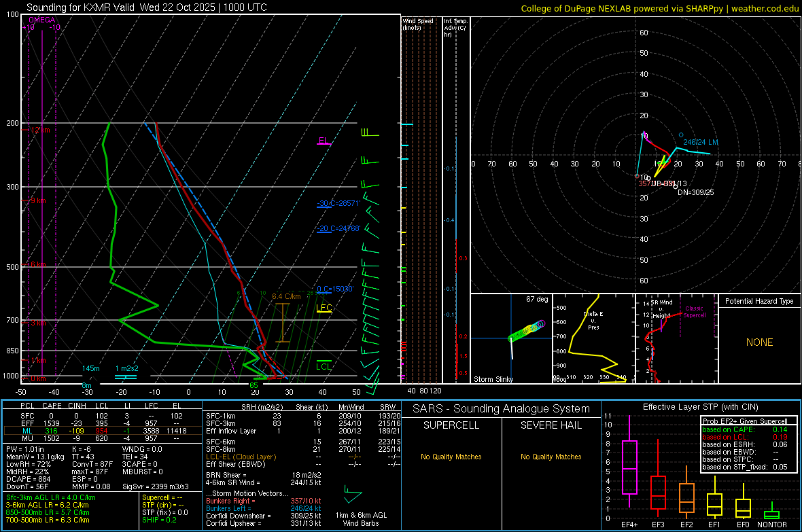Click the Inf. Temp. Adv. panel header

pyautogui.click(x=455, y=28)
